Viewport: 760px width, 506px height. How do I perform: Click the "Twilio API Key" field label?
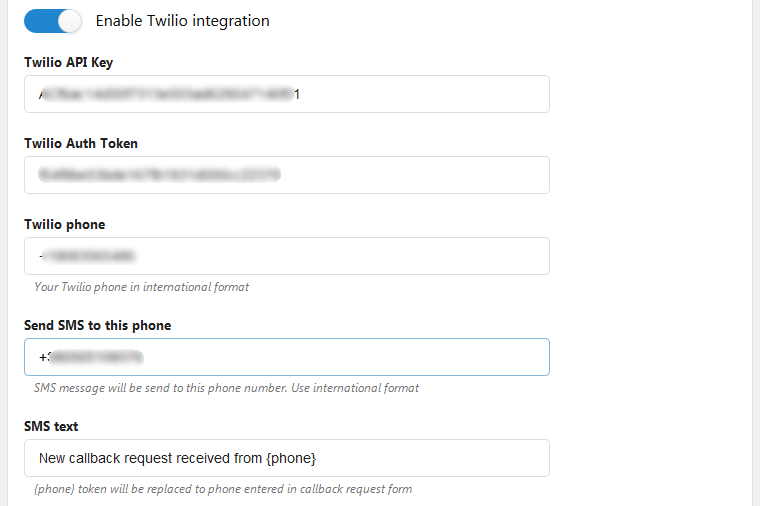pyautogui.click(x=68, y=62)
